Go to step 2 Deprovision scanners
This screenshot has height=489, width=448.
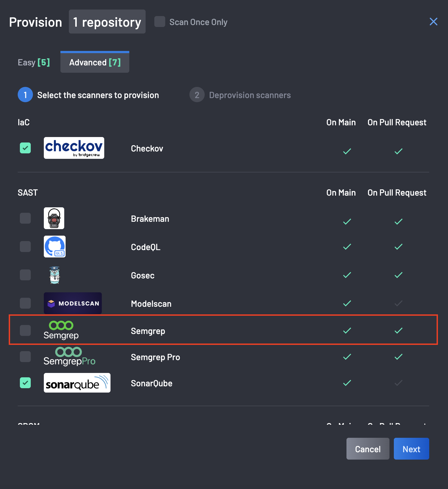(240, 95)
